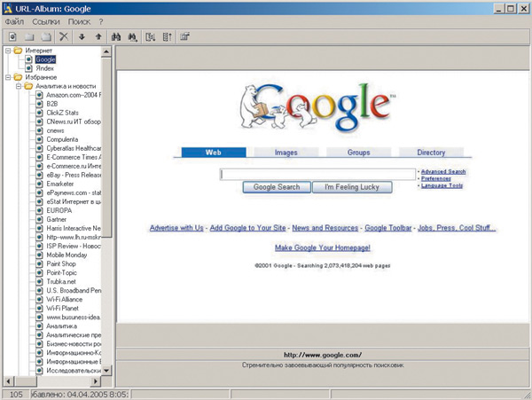Click the delete X toolbar icon
Viewport: 532px width, 400px height.
pos(64,36)
